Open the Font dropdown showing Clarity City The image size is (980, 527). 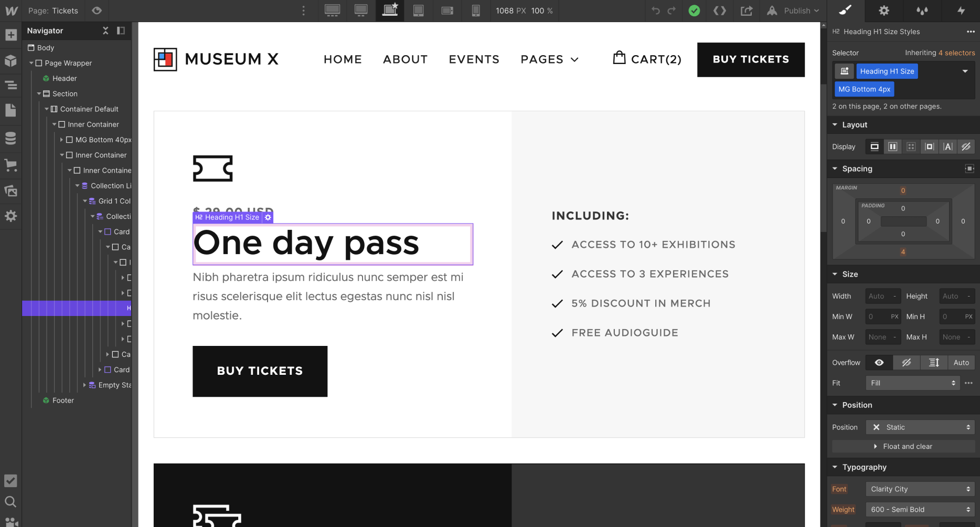tap(920, 489)
